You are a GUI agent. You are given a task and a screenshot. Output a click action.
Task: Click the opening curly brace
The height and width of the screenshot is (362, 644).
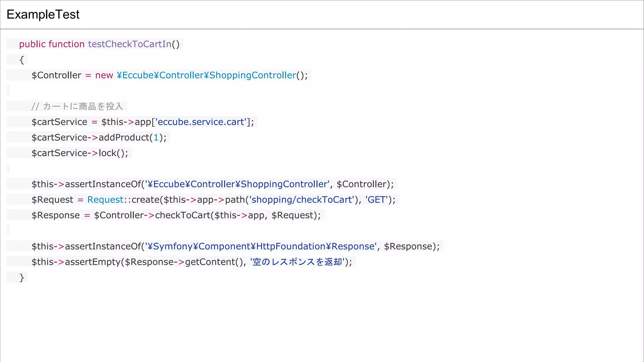pyautogui.click(x=22, y=60)
